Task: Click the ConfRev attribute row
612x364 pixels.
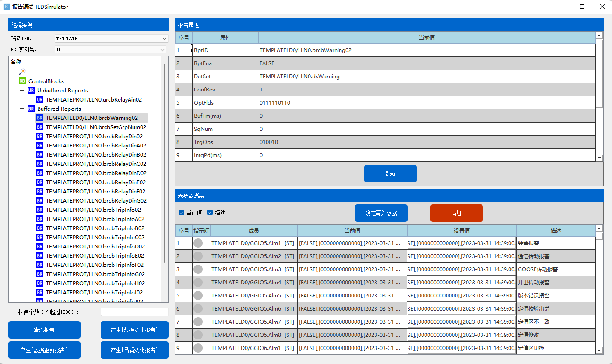Action: [385, 90]
